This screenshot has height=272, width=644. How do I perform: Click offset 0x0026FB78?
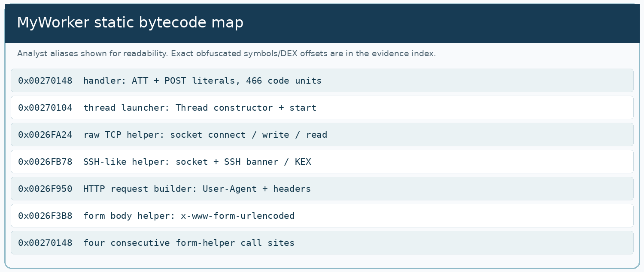(x=45, y=162)
